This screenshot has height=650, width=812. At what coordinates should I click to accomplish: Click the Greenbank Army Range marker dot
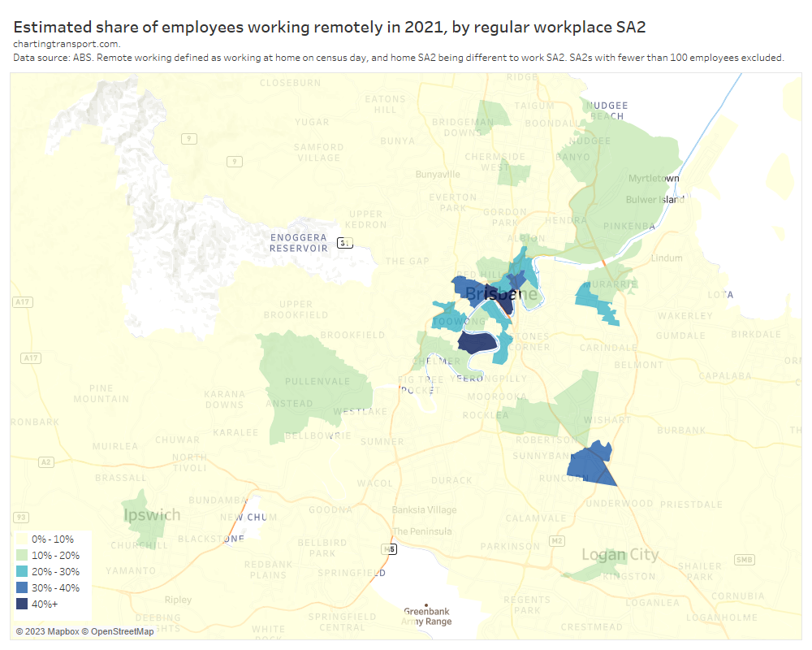[428, 603]
